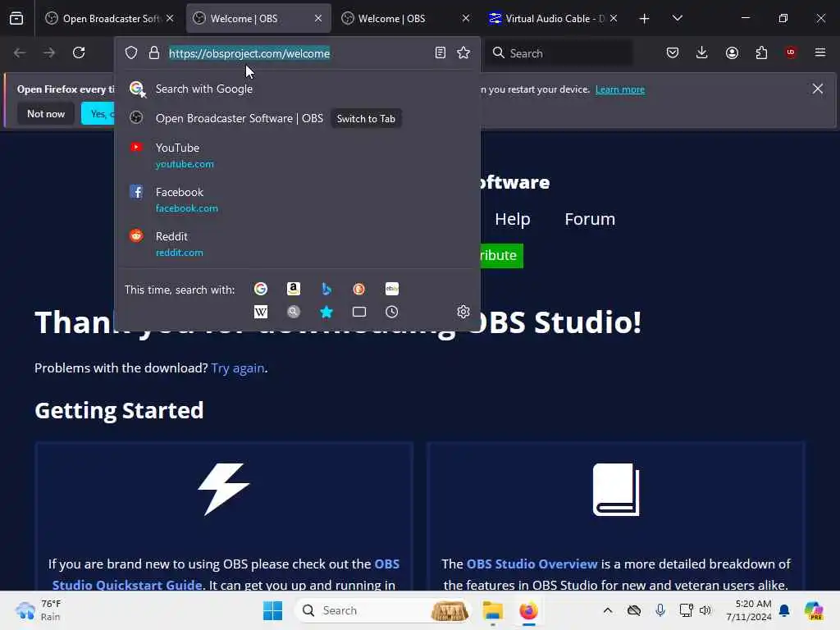
Task: Search bookmarks using star icon
Action: click(326, 312)
